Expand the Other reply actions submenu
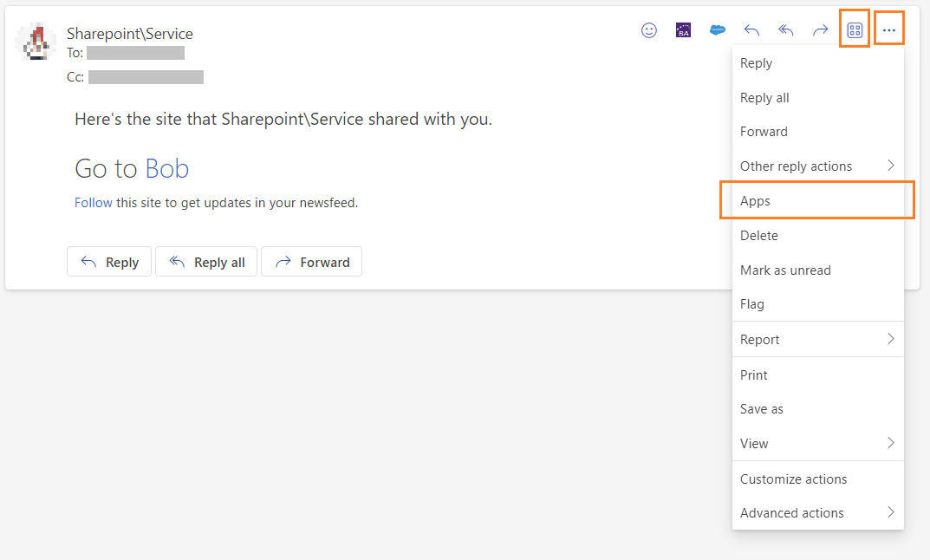Image resolution: width=930 pixels, height=560 pixels. point(817,166)
